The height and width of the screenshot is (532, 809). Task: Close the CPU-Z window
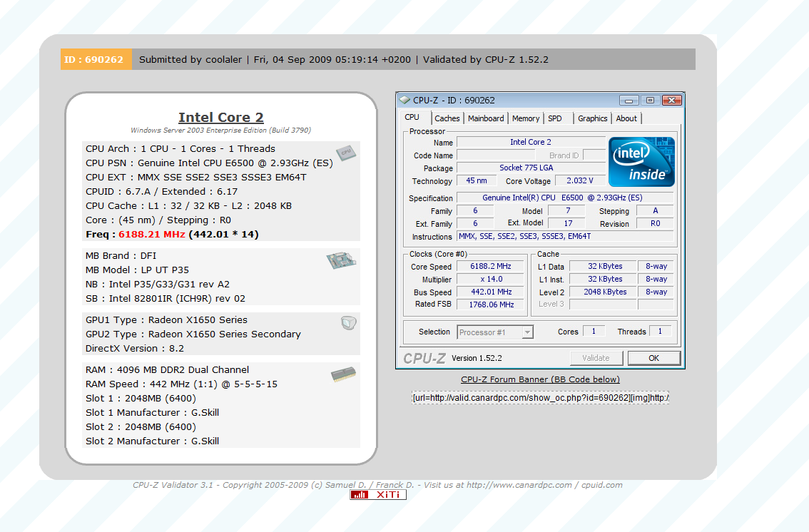[672, 100]
